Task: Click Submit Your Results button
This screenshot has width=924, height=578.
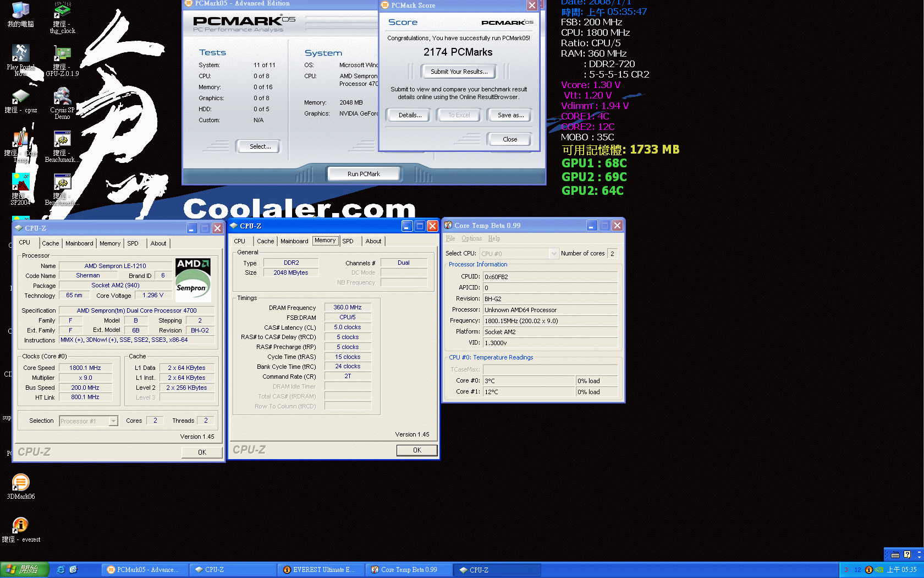Action: pyautogui.click(x=459, y=72)
